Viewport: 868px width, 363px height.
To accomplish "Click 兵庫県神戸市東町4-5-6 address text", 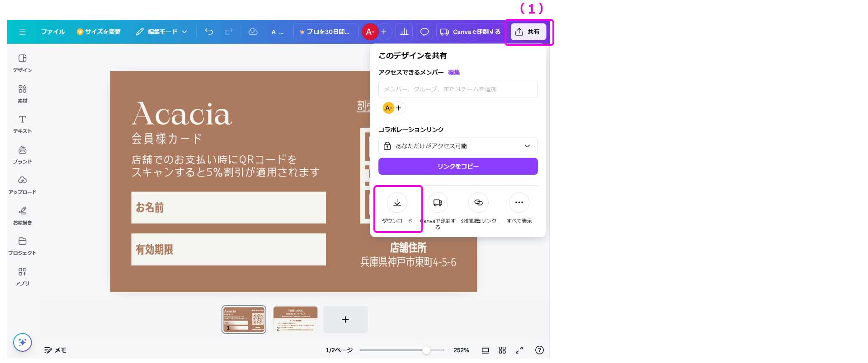I will [408, 262].
